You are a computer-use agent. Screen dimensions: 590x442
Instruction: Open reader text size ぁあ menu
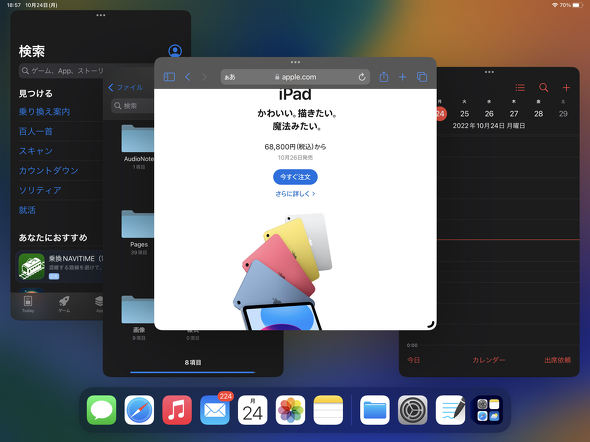pyautogui.click(x=230, y=77)
